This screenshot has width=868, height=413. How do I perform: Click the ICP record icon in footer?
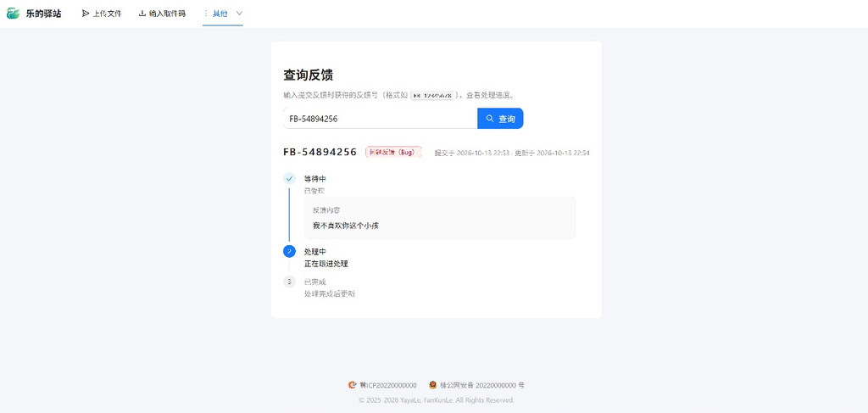tap(352, 385)
